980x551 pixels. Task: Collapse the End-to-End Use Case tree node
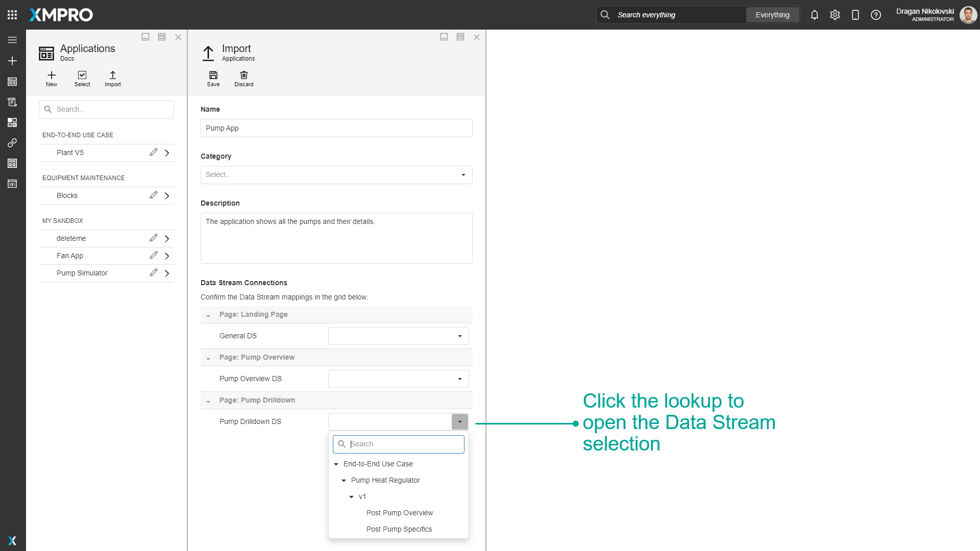(336, 464)
